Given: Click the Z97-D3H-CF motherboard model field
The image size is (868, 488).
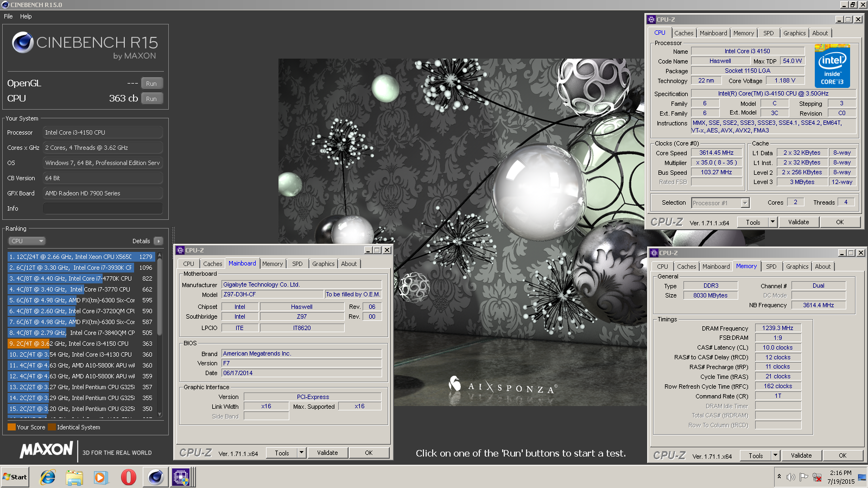Looking at the screenshot, I should [273, 294].
